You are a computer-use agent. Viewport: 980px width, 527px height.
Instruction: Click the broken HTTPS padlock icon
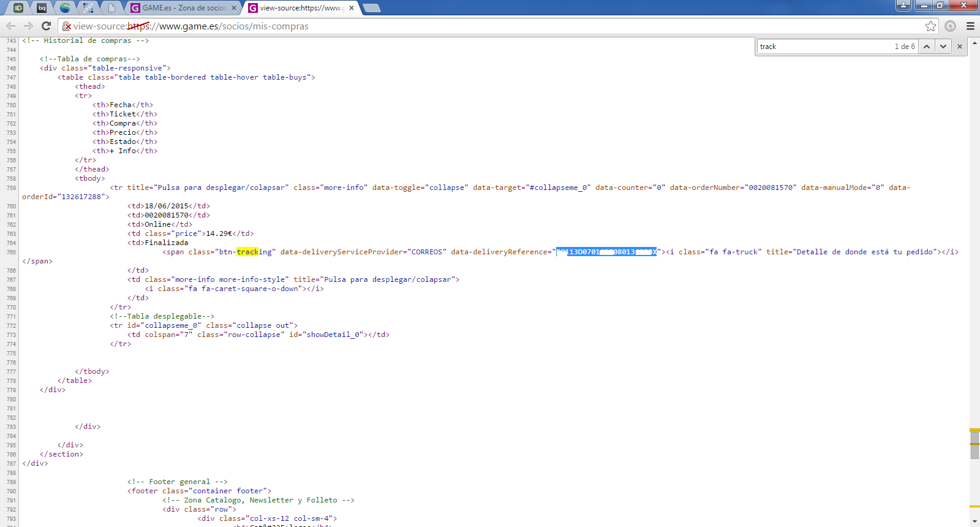point(67,26)
